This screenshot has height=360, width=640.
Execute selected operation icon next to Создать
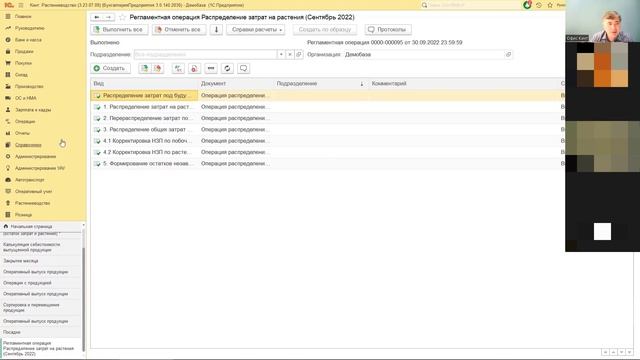click(144, 69)
